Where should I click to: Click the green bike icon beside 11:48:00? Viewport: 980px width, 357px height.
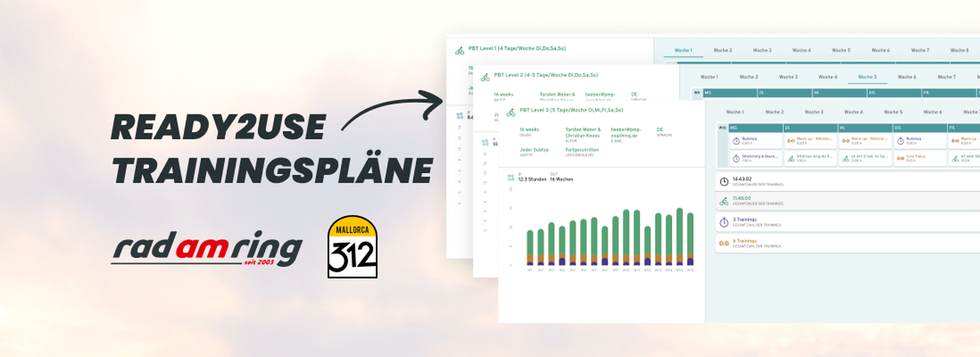(724, 201)
